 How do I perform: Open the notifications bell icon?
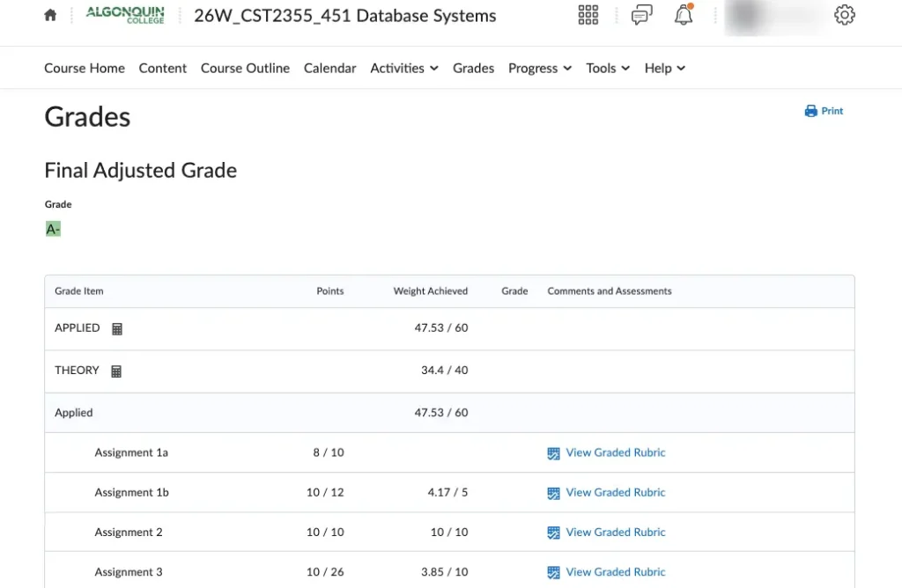[684, 15]
